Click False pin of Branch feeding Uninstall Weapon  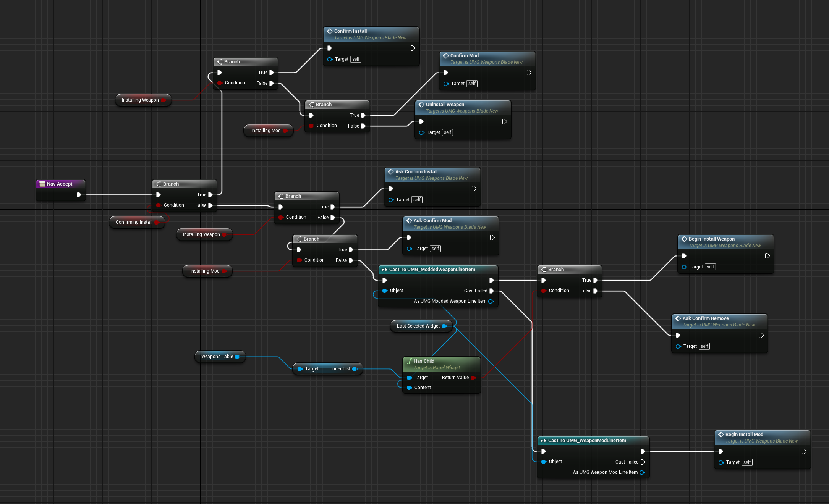[363, 126]
